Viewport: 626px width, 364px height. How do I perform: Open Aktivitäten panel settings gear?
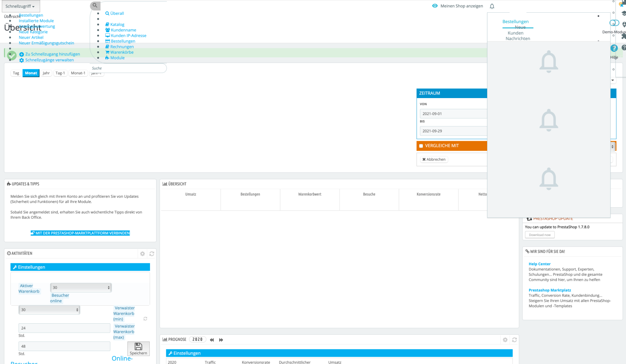point(142,254)
